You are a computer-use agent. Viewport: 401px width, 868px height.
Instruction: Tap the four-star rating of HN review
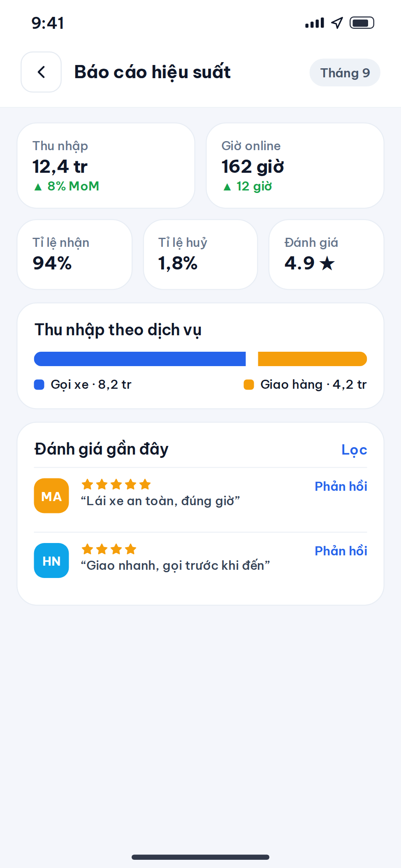tap(109, 549)
